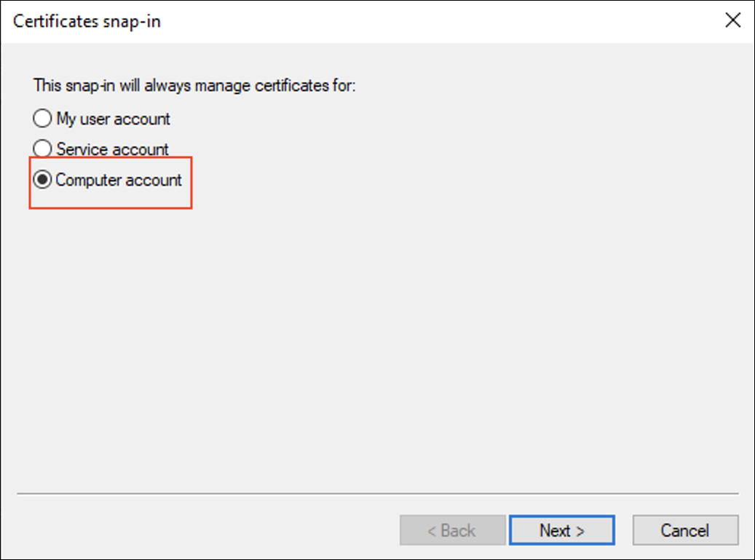Click the "Computer account" label text

pos(119,180)
